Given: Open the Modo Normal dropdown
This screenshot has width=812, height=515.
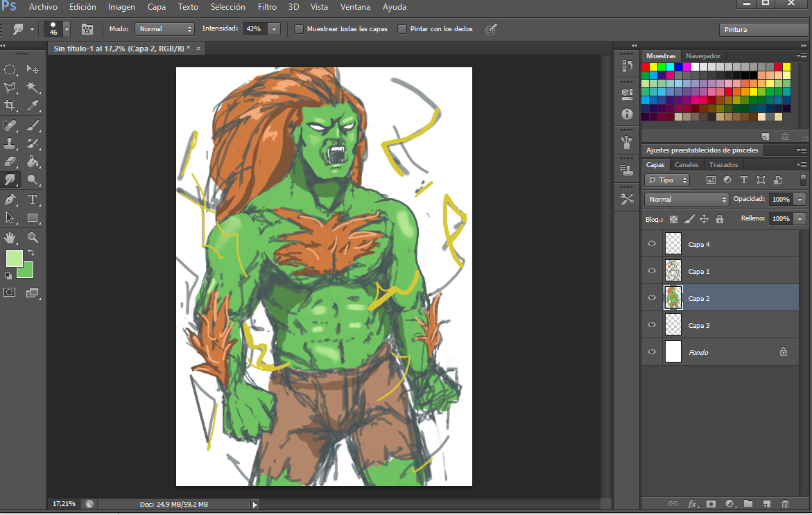Looking at the screenshot, I should [164, 29].
